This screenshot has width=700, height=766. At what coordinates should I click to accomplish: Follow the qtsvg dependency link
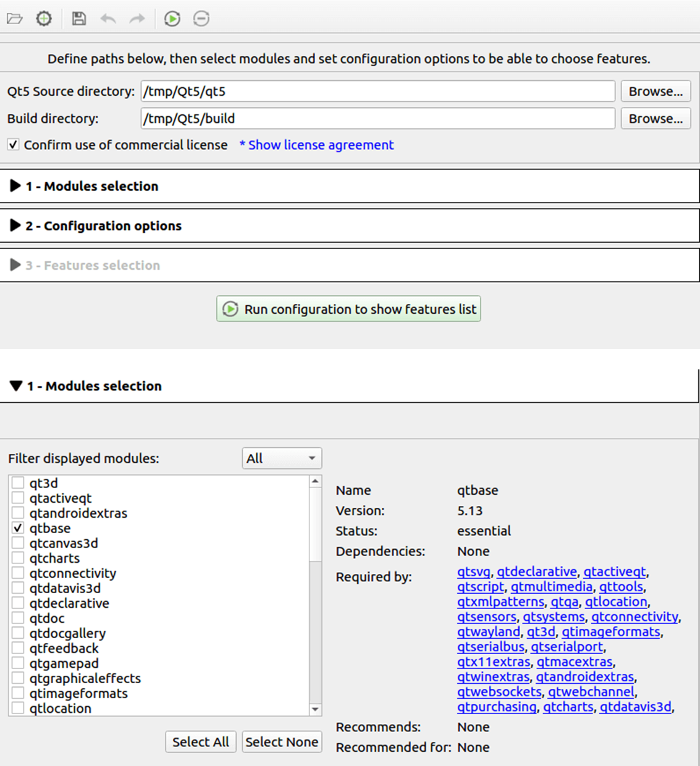point(473,571)
